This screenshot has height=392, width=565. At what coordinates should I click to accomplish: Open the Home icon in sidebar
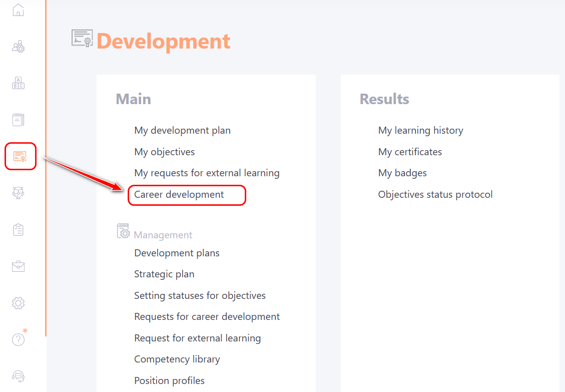click(18, 10)
